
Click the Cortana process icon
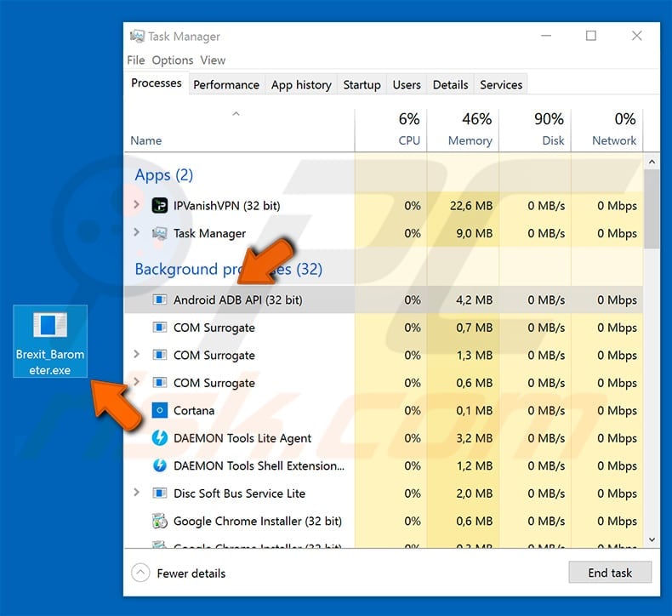160,411
